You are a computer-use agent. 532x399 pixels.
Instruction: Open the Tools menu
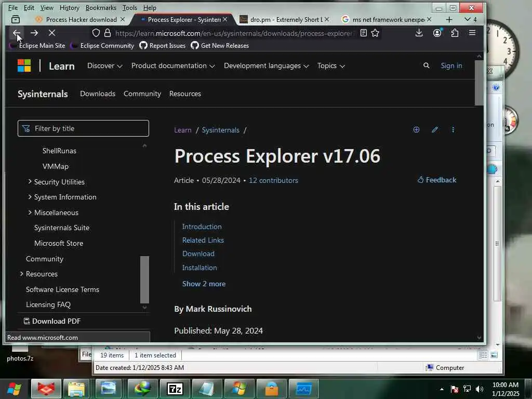pyautogui.click(x=129, y=7)
